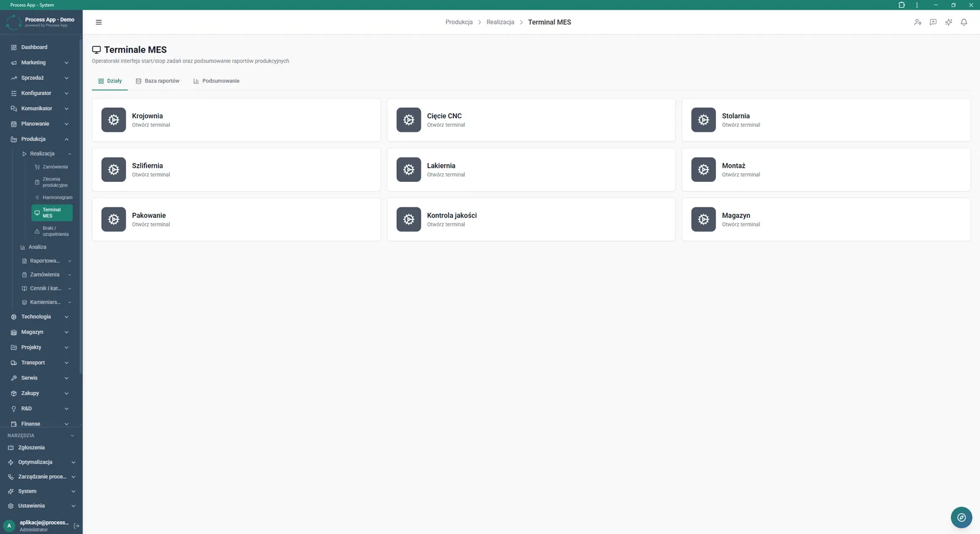Open the chat feedback icon in header

tap(933, 22)
